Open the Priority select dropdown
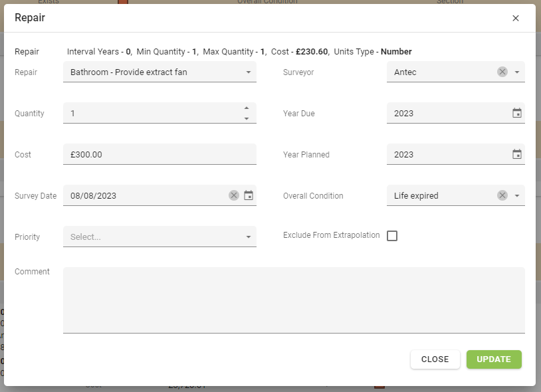The height and width of the screenshot is (392, 541). (x=249, y=237)
